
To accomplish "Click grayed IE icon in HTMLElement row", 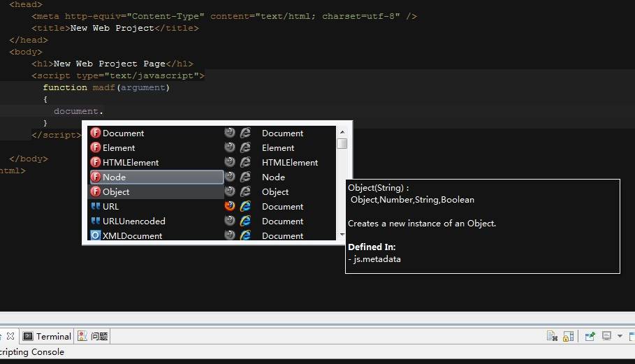I will coord(245,162).
